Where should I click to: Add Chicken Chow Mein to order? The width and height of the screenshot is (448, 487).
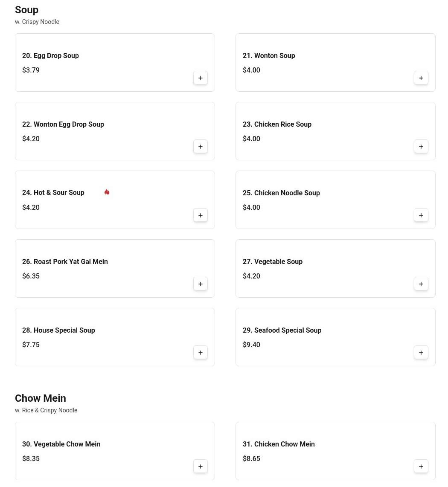(x=421, y=467)
